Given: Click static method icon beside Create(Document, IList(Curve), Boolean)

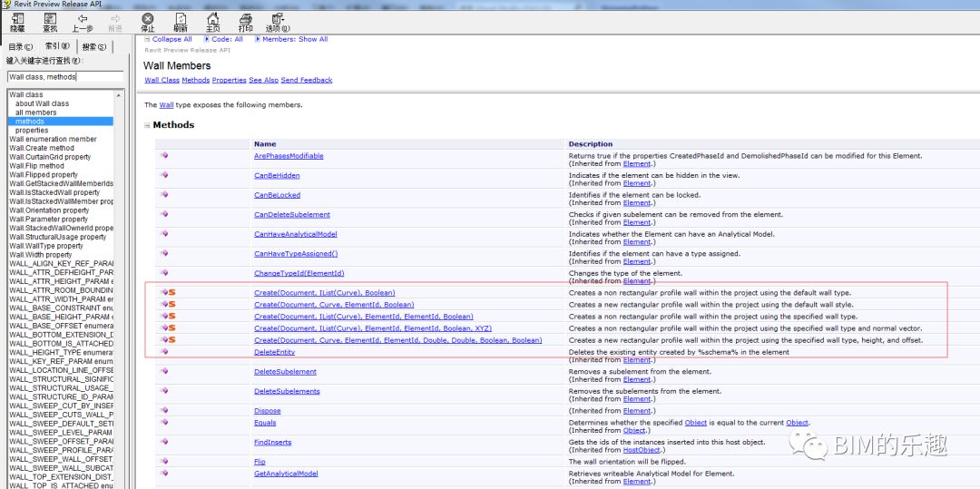Looking at the screenshot, I should pos(168,292).
